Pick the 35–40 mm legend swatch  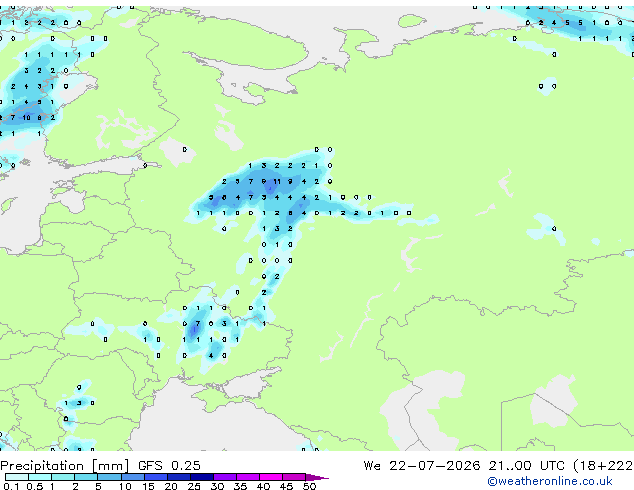coord(247,477)
